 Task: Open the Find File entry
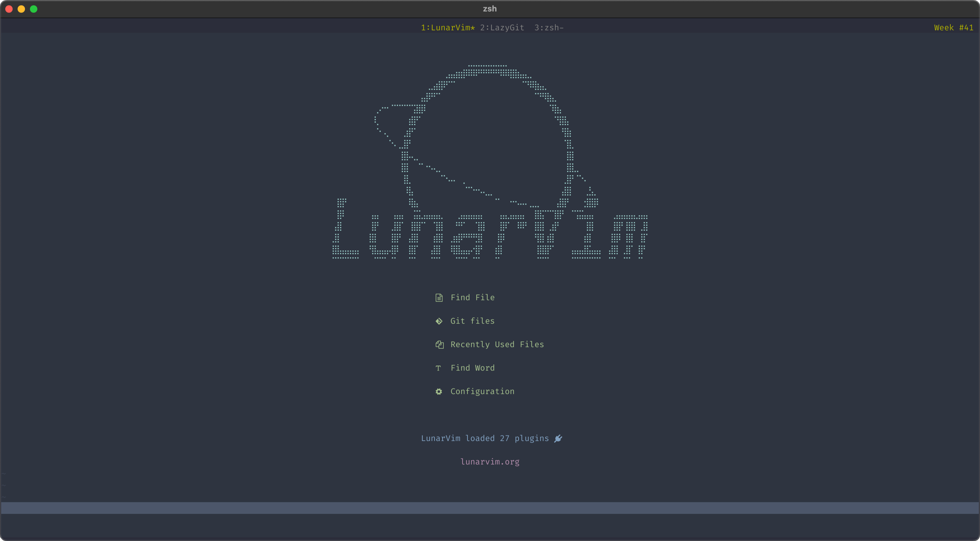coord(472,298)
